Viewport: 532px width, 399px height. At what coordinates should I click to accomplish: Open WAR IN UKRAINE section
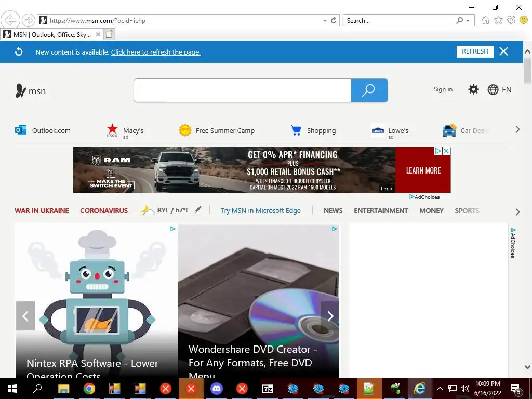pos(42,211)
